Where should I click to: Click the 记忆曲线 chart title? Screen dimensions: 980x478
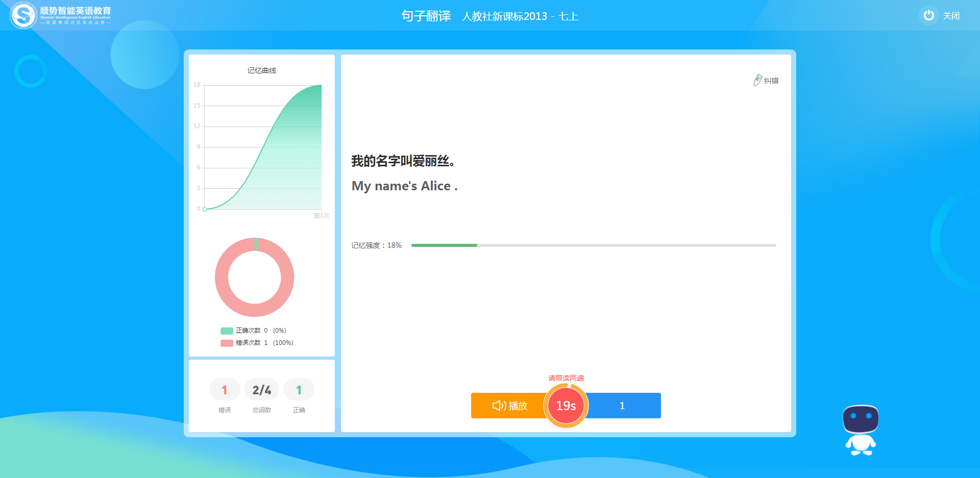[262, 70]
